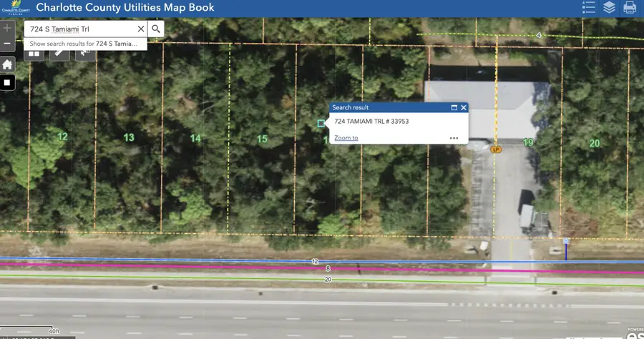Screen dimensions: 644x339
Task: Select parcel lot label 19
Action: pyautogui.click(x=528, y=142)
